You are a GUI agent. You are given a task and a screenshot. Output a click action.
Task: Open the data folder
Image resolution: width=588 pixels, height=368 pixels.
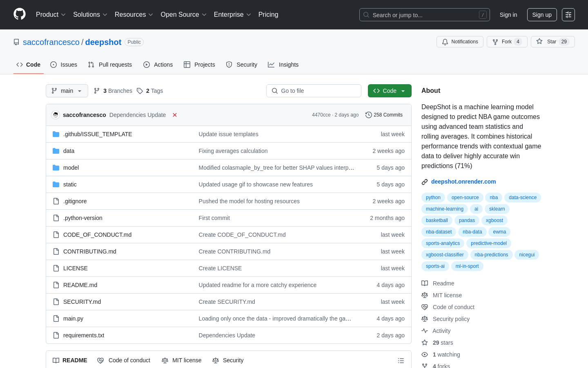pos(69,151)
